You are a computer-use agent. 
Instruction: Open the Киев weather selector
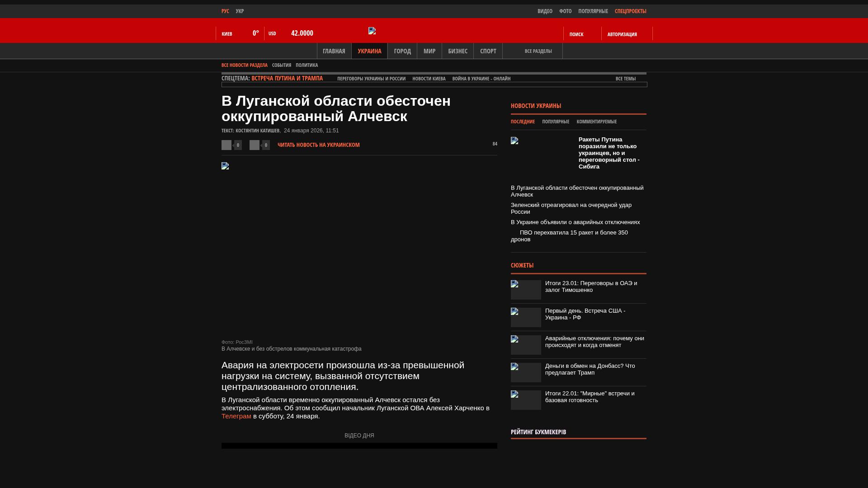click(227, 34)
